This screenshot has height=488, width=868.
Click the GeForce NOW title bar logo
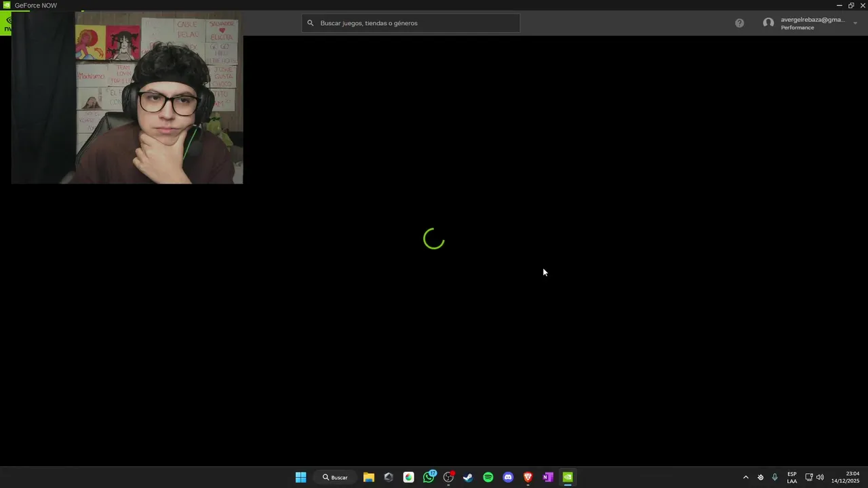pos(6,5)
